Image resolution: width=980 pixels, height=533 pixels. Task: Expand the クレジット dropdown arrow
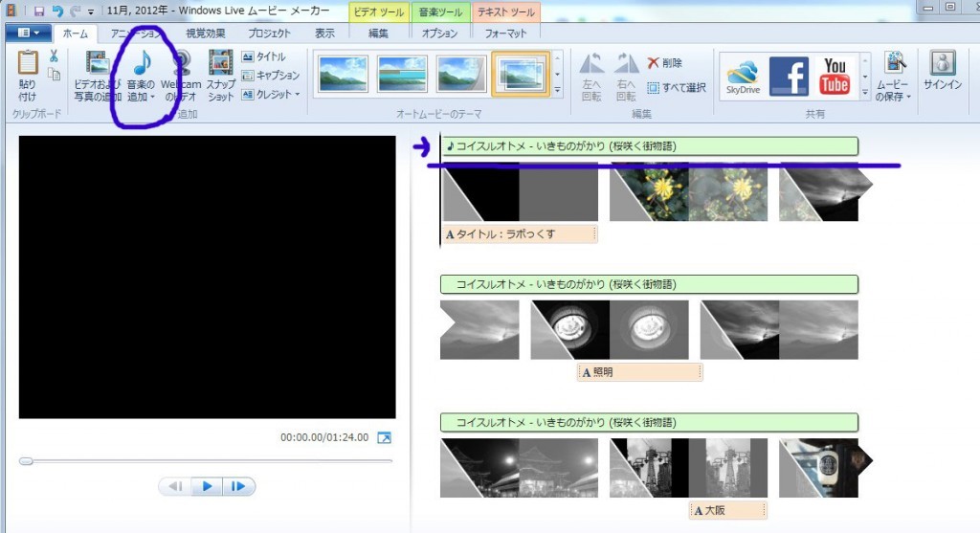click(x=298, y=95)
